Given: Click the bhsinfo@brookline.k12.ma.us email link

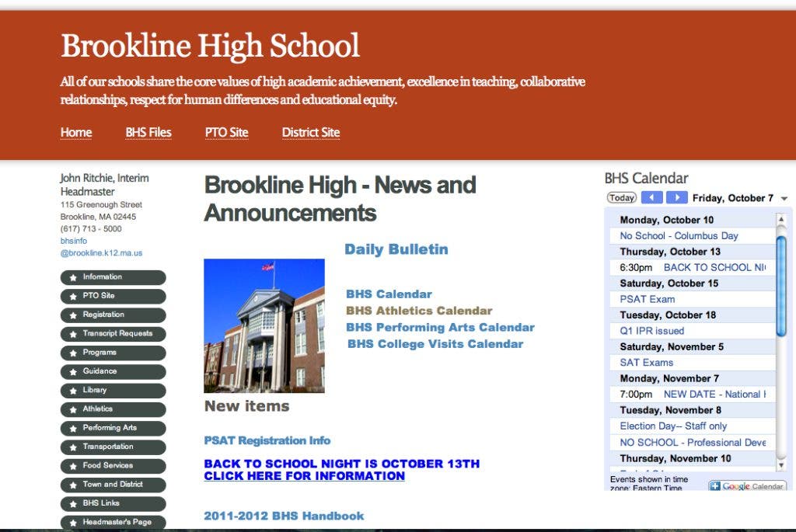Looking at the screenshot, I should (x=101, y=247).
